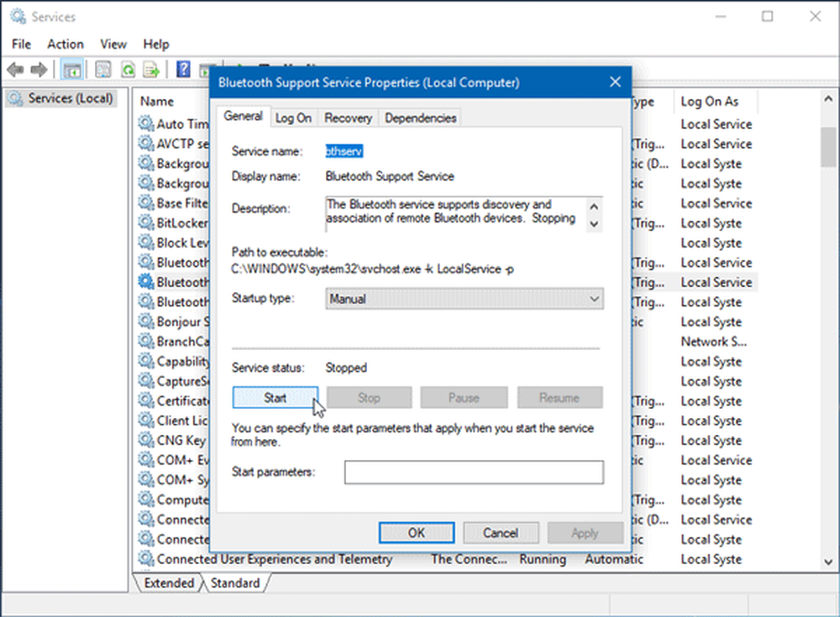The image size is (840, 617).
Task: Click the gear icon of Auto Tim service
Action: pyautogui.click(x=145, y=123)
